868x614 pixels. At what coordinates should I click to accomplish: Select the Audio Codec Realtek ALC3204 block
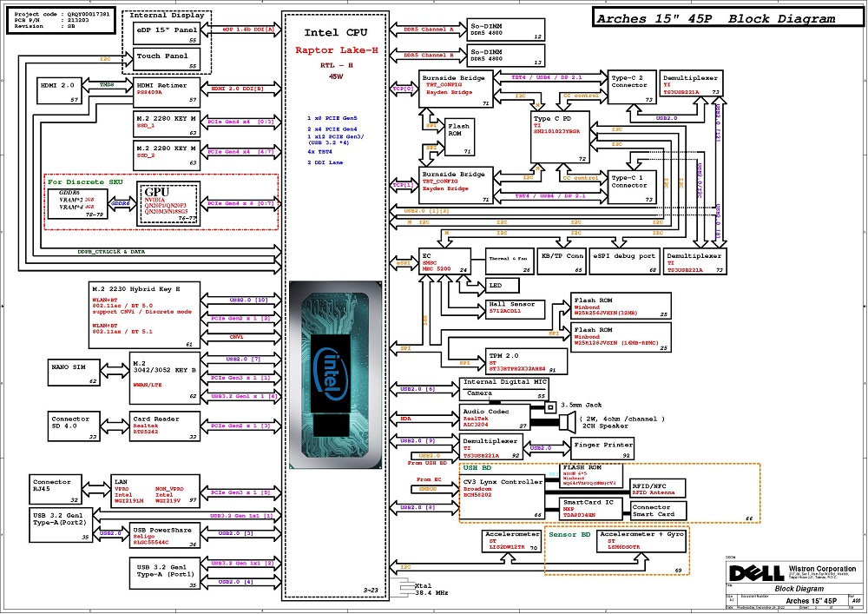coord(495,418)
